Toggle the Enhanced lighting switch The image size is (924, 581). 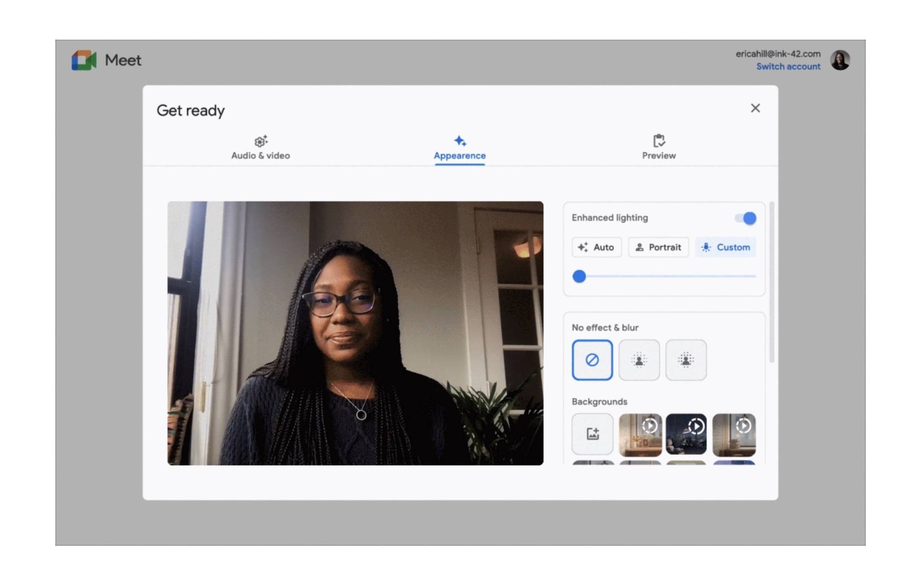tap(745, 218)
